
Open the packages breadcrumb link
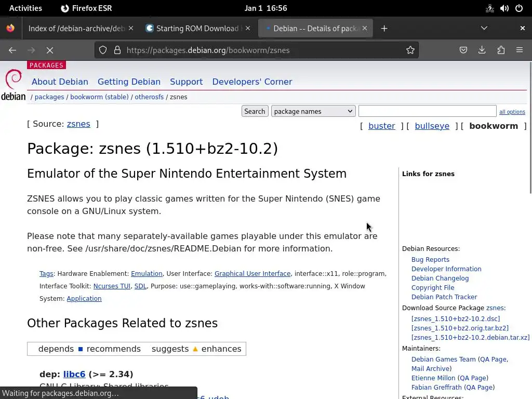[49, 97]
